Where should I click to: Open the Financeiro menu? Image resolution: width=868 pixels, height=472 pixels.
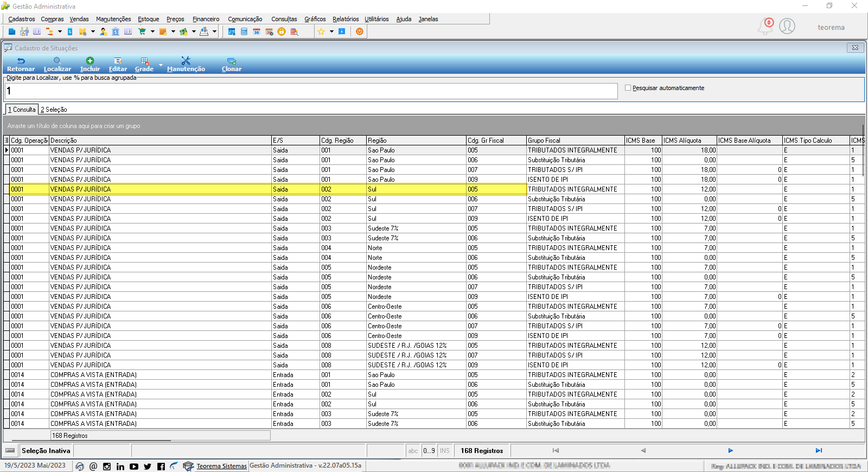click(206, 19)
